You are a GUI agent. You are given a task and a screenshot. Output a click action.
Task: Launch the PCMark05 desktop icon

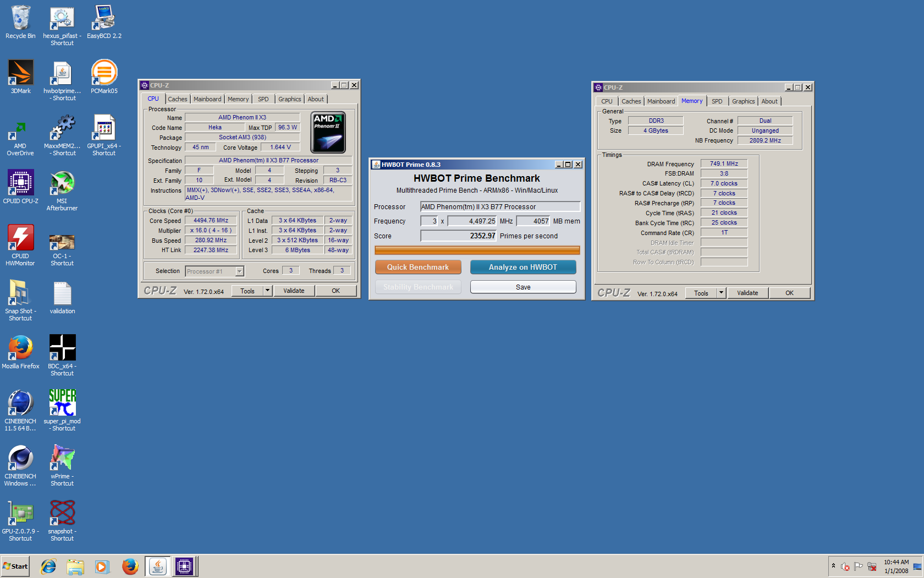[x=104, y=78]
